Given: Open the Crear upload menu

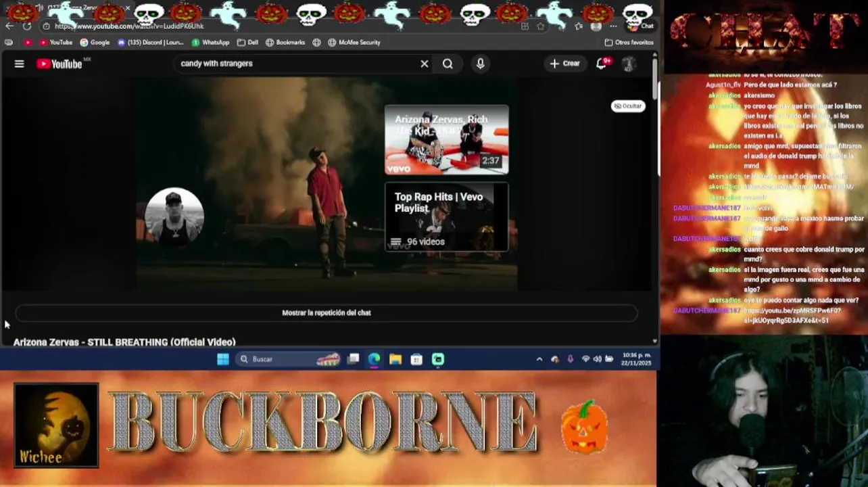Looking at the screenshot, I should (565, 64).
